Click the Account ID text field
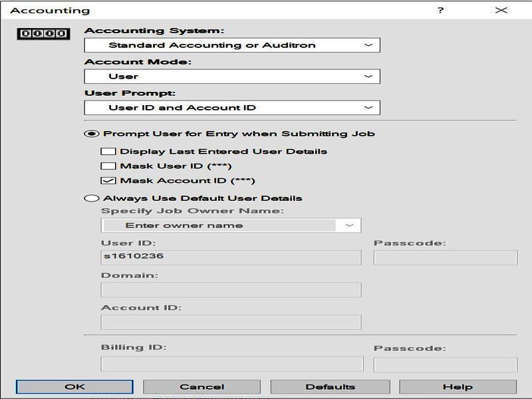The image size is (532, 399). [231, 322]
